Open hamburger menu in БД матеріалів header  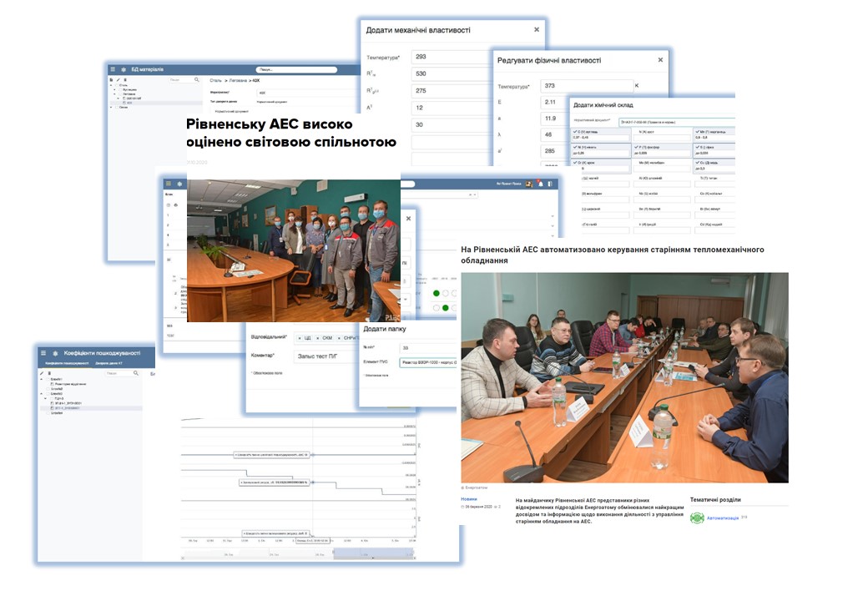tap(113, 69)
